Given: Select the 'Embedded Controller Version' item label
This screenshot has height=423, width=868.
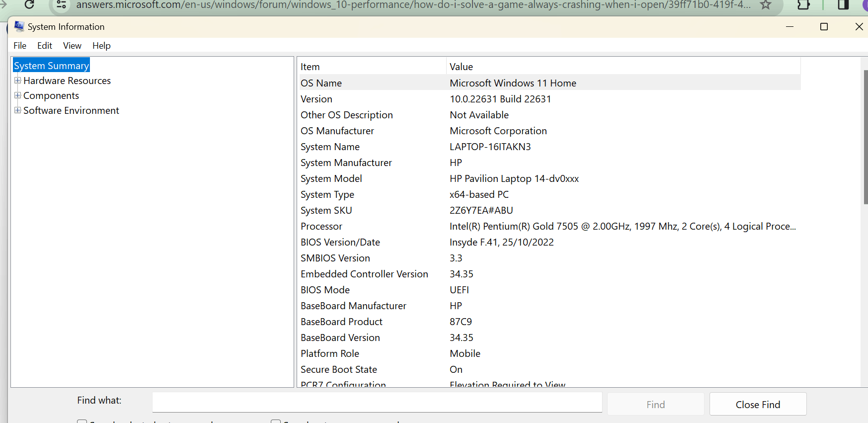Looking at the screenshot, I should click(364, 274).
